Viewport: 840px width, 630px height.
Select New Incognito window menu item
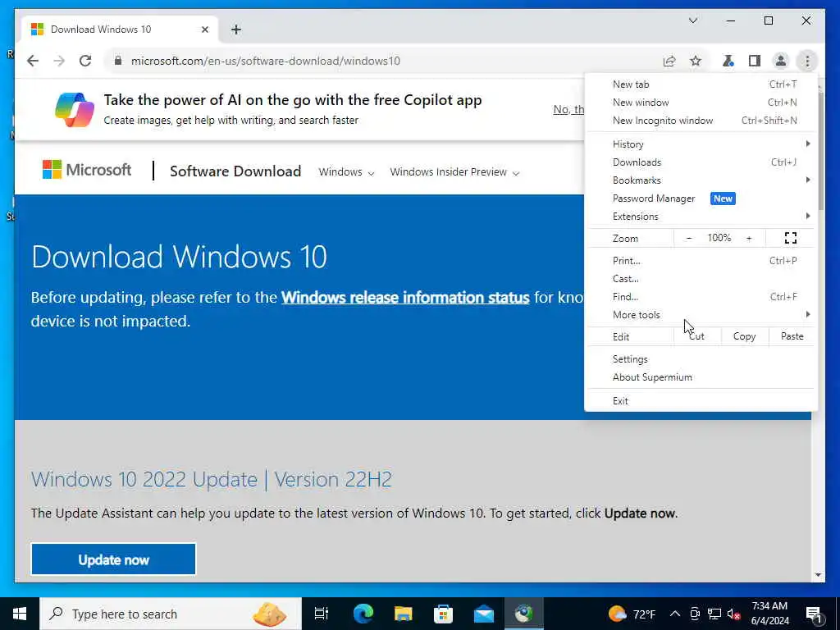tap(701, 121)
